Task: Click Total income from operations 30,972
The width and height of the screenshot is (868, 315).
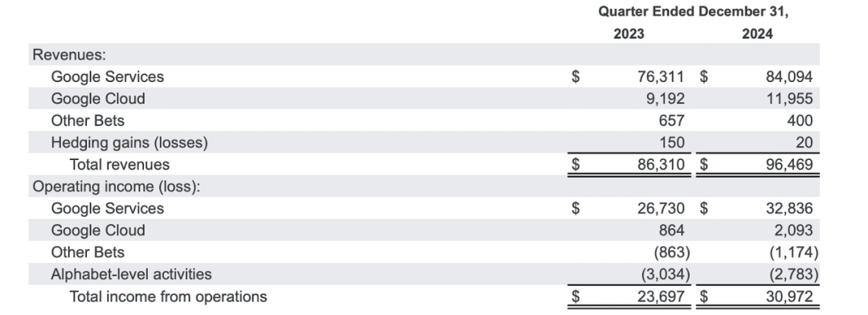Action: (789, 297)
